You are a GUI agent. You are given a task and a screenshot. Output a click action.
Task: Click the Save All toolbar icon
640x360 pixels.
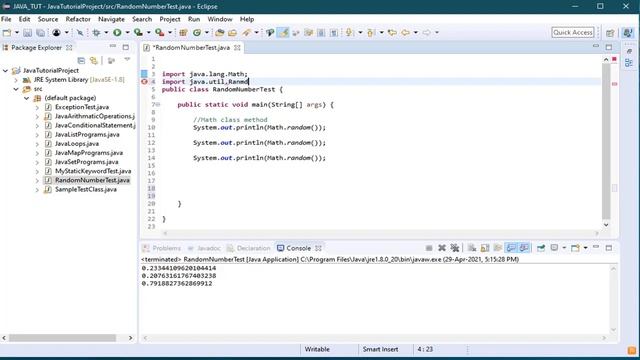coord(40,33)
